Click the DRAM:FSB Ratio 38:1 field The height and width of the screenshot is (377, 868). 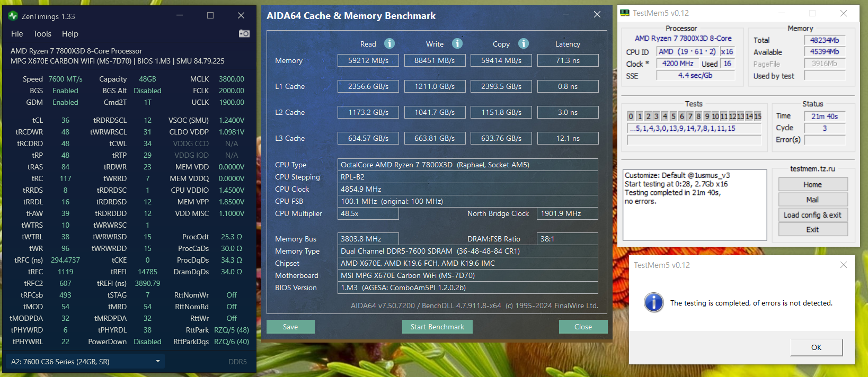pyautogui.click(x=568, y=239)
